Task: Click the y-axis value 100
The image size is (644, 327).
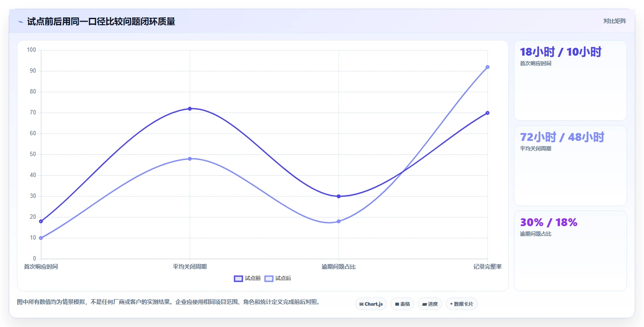Action: [31, 50]
